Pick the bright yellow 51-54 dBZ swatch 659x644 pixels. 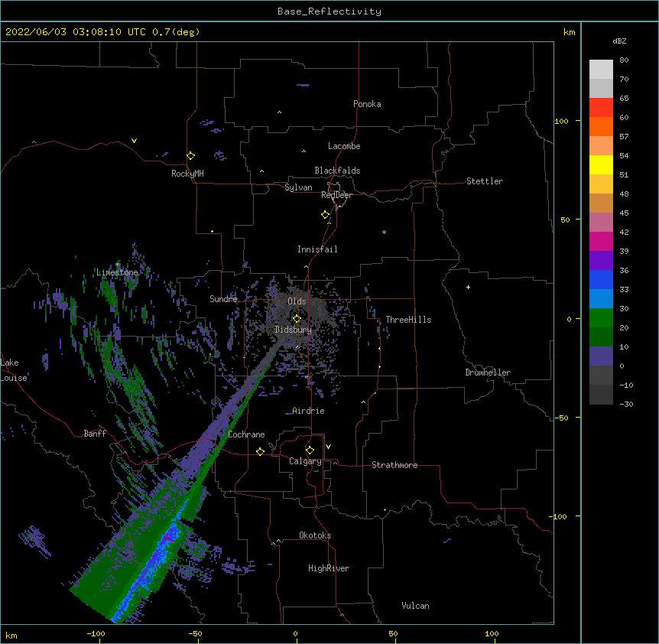pyautogui.click(x=601, y=165)
